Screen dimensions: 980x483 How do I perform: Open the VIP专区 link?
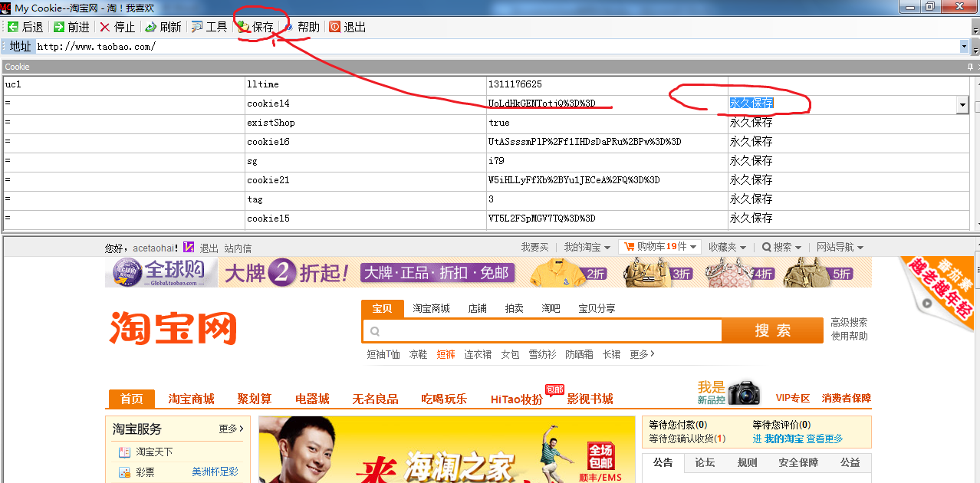[x=793, y=399]
